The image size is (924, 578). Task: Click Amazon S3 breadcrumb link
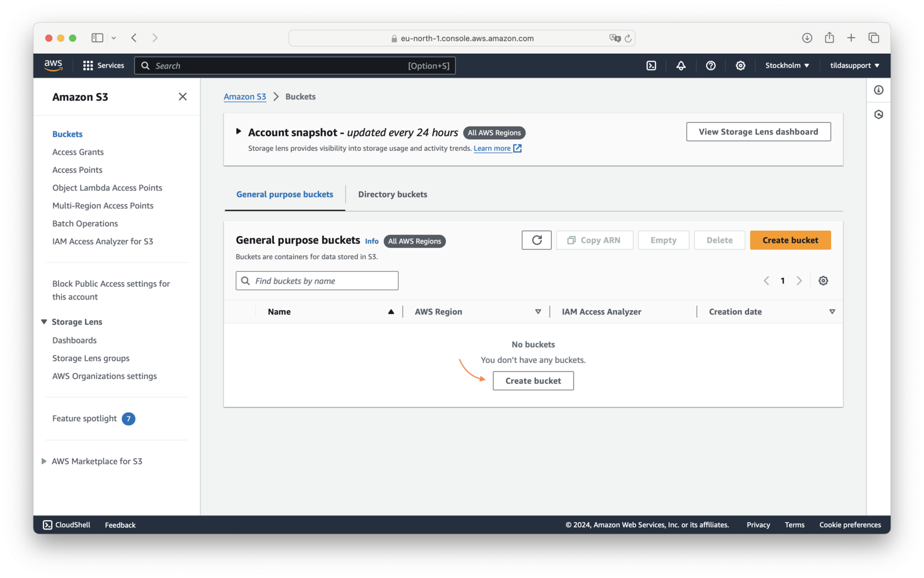[x=245, y=96]
